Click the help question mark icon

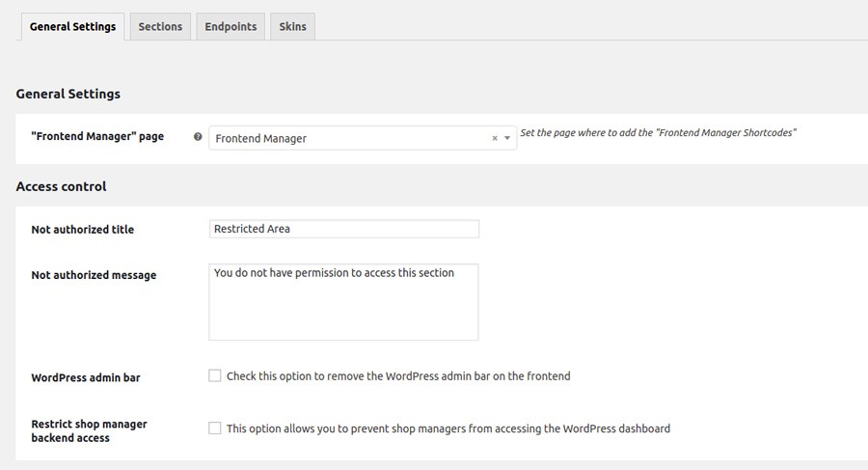point(198,137)
